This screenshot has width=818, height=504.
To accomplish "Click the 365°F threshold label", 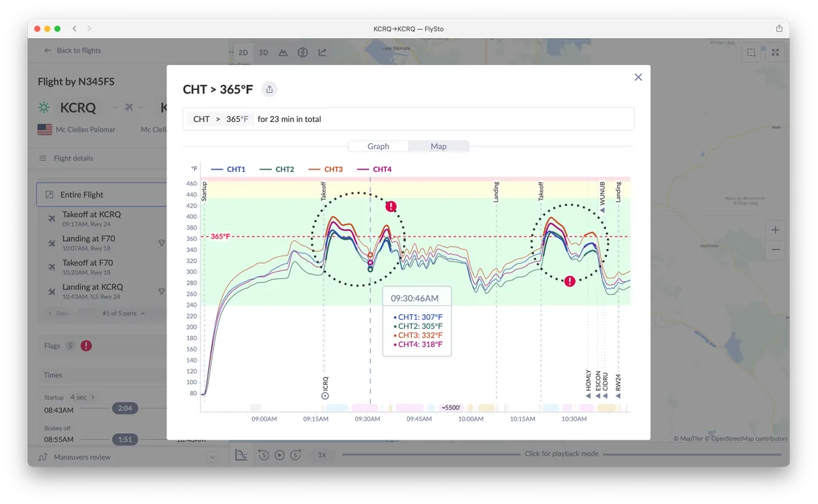I will pos(220,237).
